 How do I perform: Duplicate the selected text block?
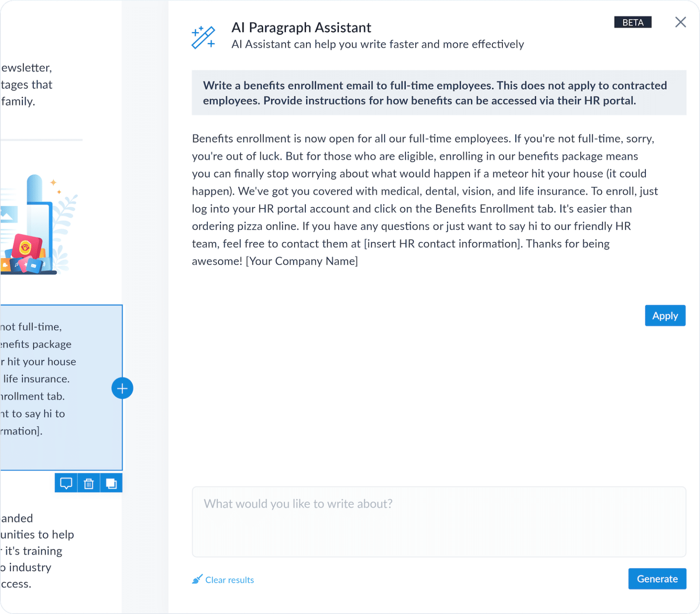pos(111,483)
